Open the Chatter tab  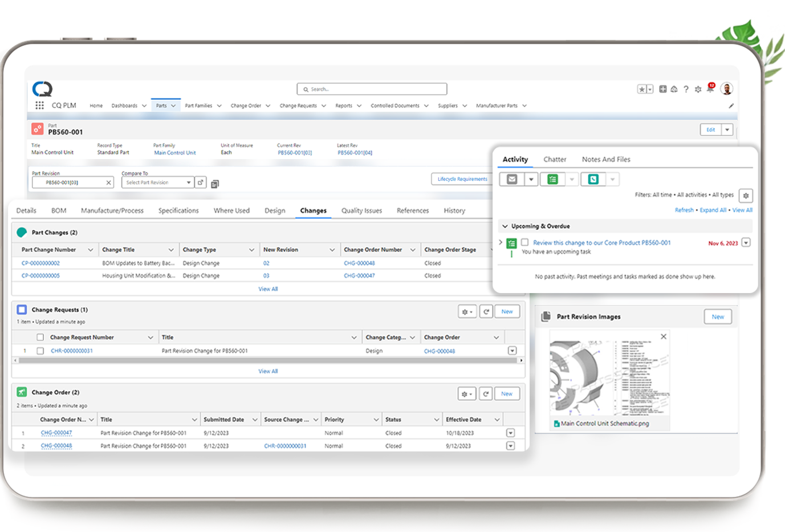[x=554, y=160]
